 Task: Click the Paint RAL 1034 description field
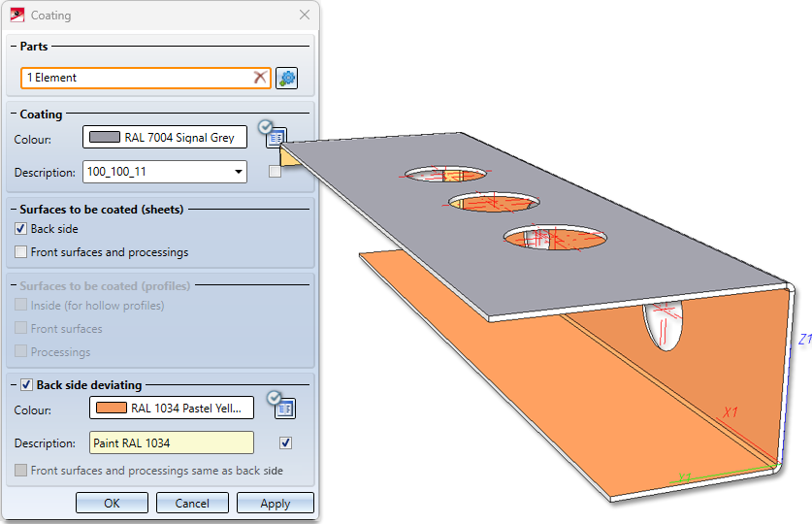pyautogui.click(x=172, y=442)
